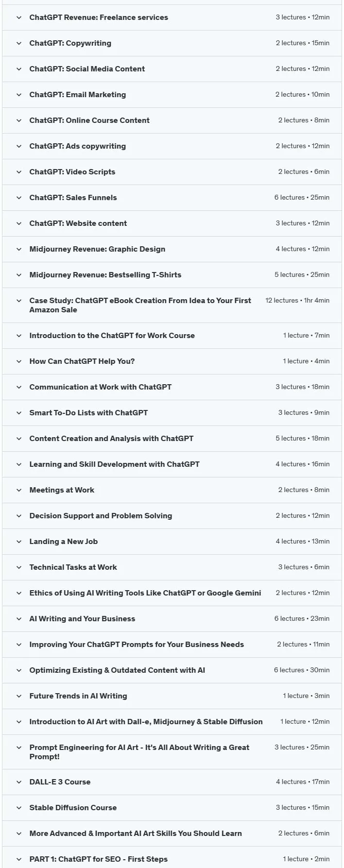
Task: Expand Future Trends in AI Writing
Action: pyautogui.click(x=172, y=696)
